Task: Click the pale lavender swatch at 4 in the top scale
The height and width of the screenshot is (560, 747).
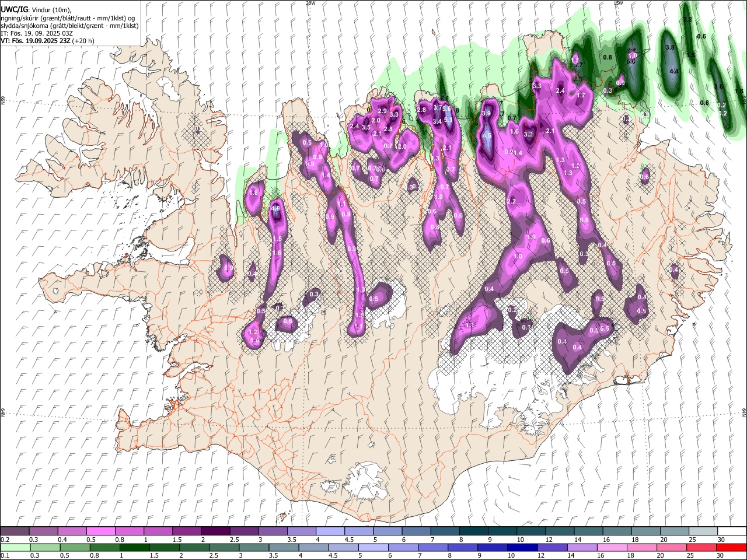Action: 329,531
